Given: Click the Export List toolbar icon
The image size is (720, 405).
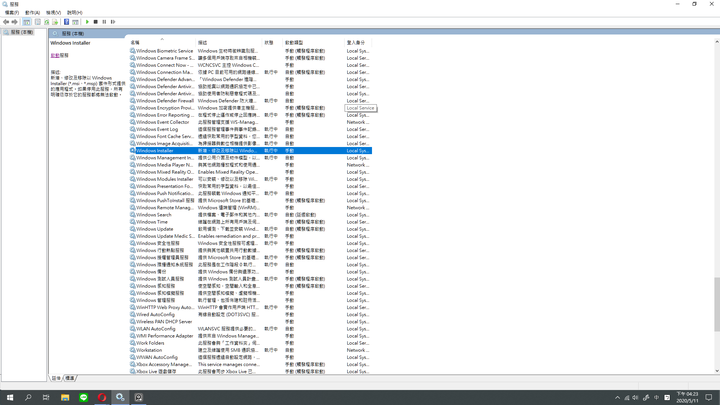Looking at the screenshot, I should 55,22.
